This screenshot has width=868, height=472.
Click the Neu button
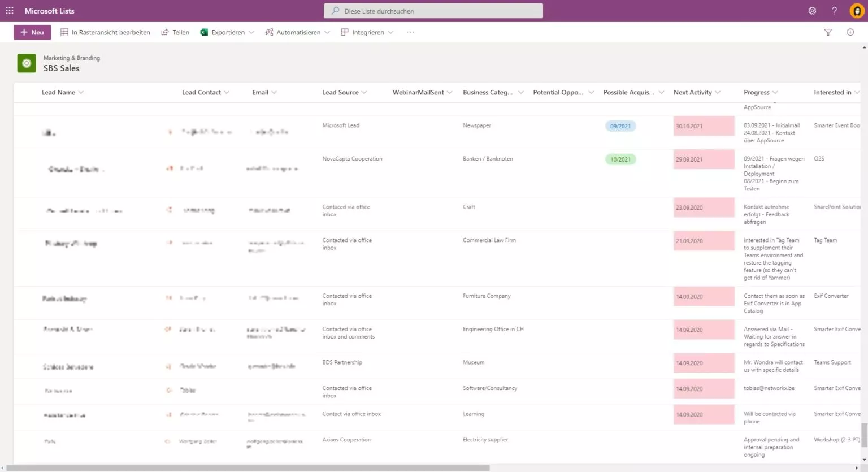32,32
